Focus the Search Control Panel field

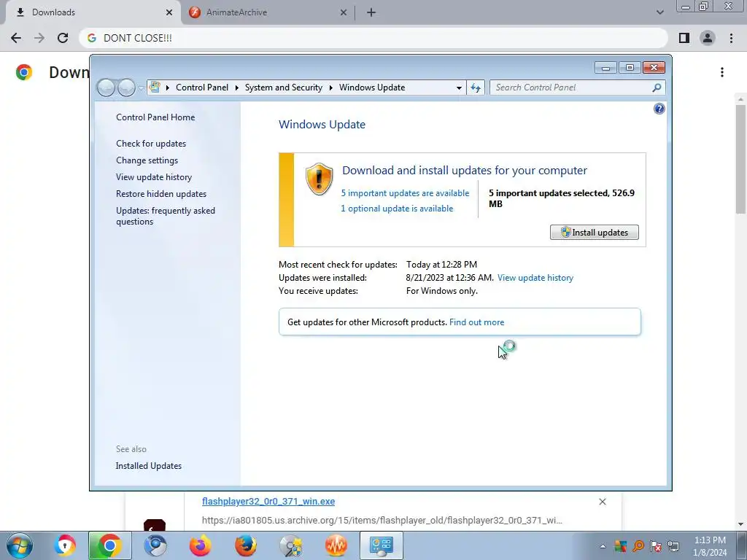[x=577, y=87]
